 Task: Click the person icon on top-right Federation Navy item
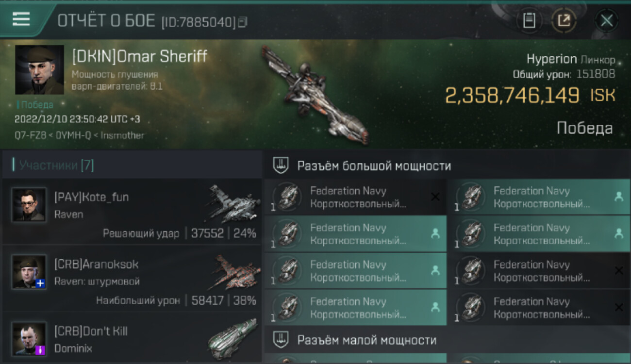[619, 197]
